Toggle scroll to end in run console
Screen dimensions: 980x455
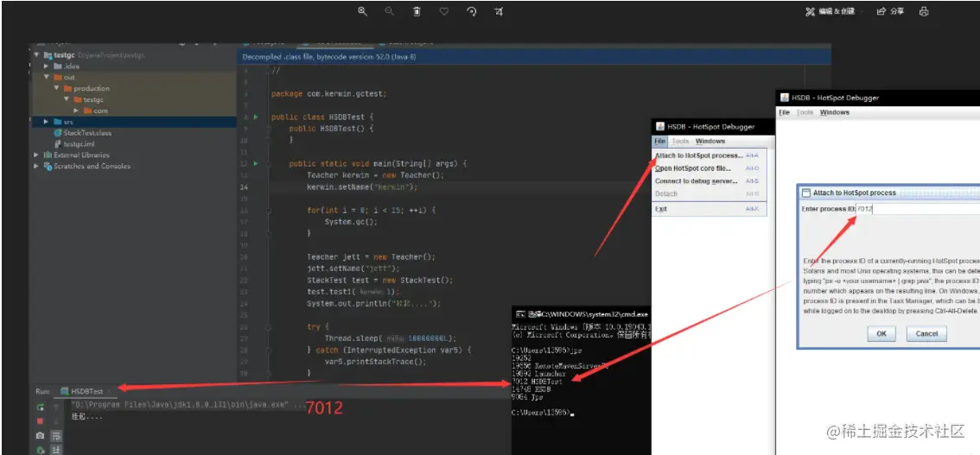[x=56, y=449]
